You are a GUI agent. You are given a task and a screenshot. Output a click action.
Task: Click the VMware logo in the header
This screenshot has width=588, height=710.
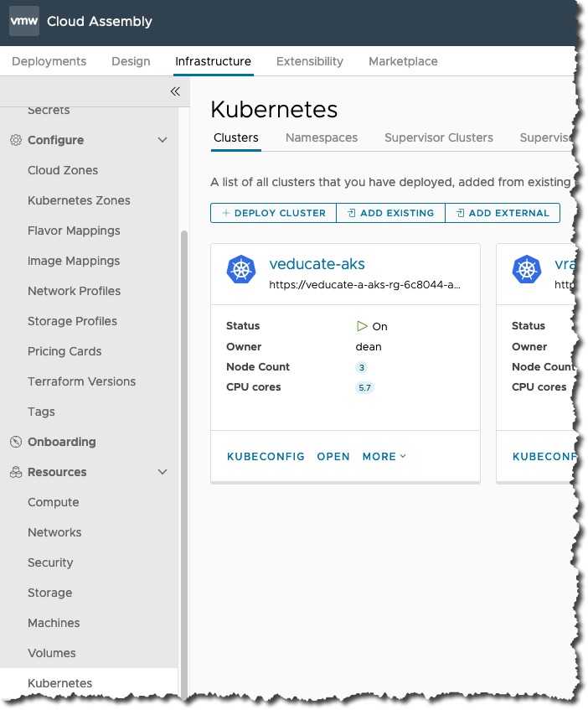24,21
